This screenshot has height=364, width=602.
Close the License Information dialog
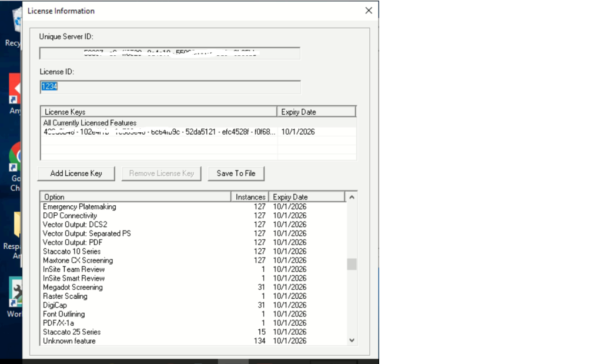tap(369, 11)
